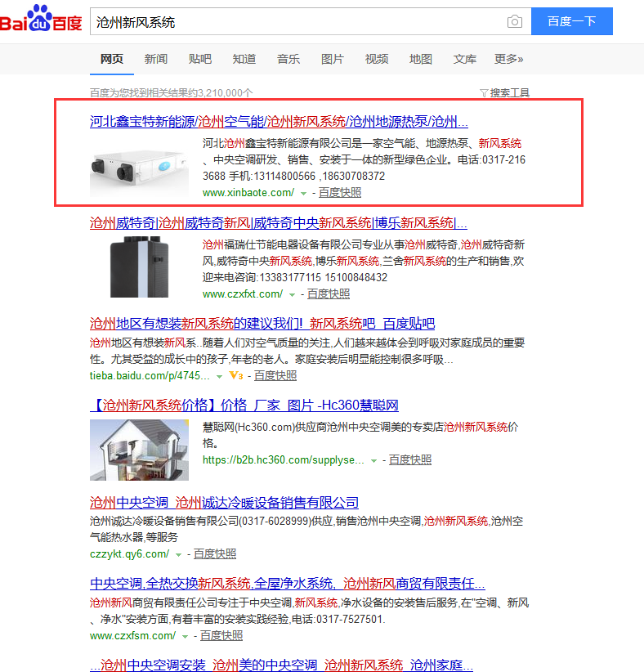Visit tieba.baidu.com/p/4745 URL link
This screenshot has width=644, height=672.
tap(150, 376)
